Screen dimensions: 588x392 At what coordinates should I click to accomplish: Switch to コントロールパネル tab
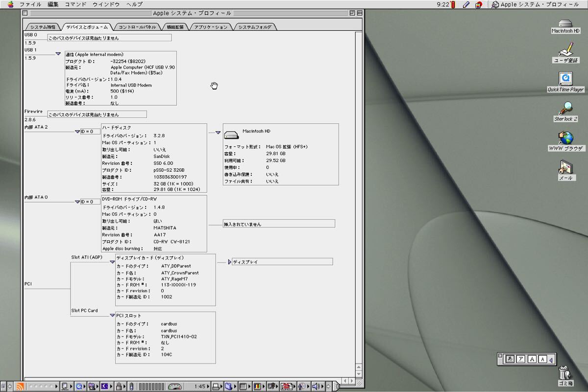pos(137,27)
